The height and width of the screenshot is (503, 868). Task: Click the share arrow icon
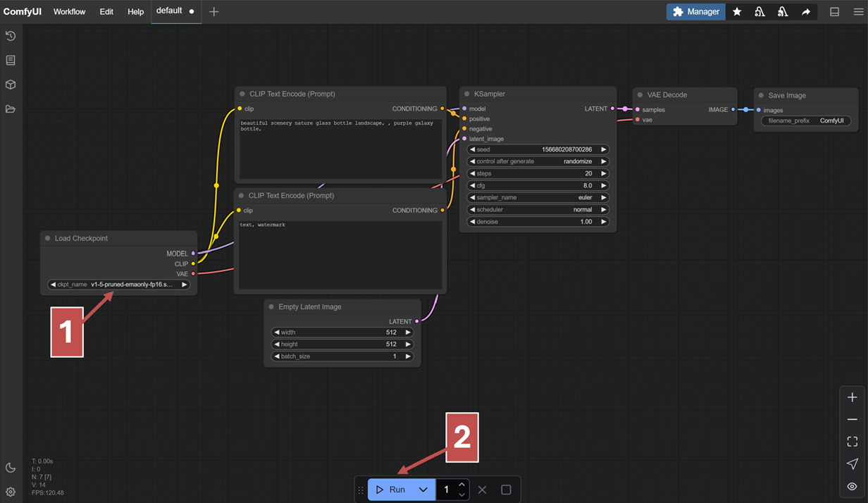pos(805,11)
